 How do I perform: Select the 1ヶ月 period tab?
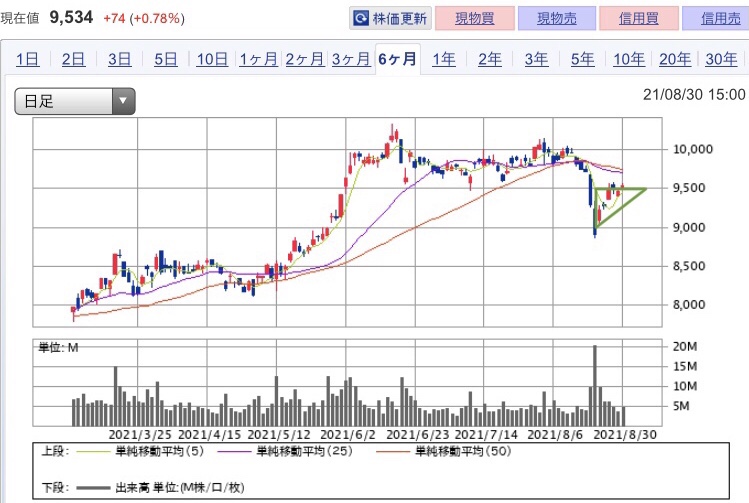pos(258,59)
